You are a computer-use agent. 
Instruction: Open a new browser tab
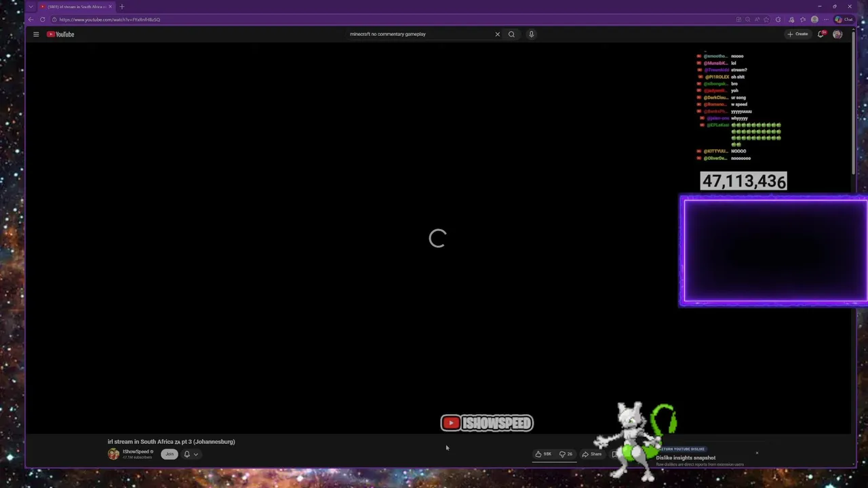[122, 7]
